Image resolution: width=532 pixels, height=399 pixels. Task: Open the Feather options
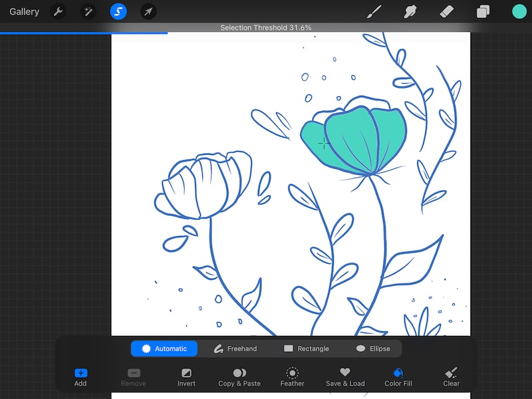pyautogui.click(x=293, y=376)
